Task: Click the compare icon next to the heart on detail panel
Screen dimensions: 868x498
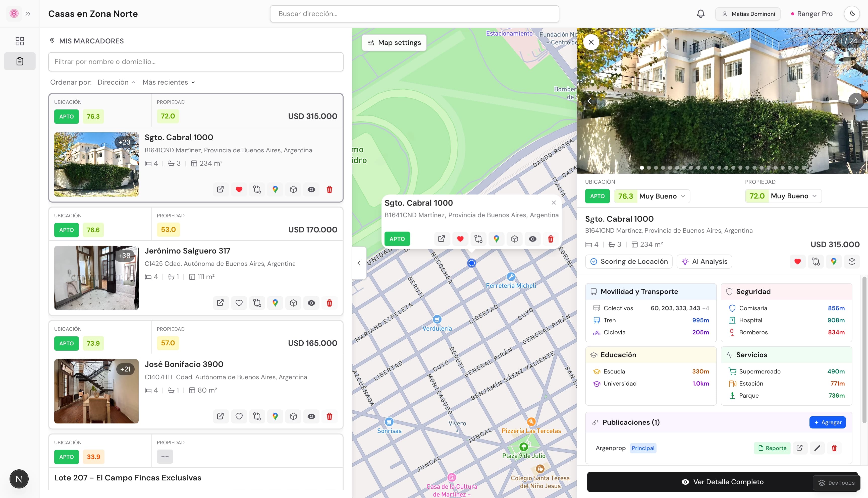Action: [816, 261]
